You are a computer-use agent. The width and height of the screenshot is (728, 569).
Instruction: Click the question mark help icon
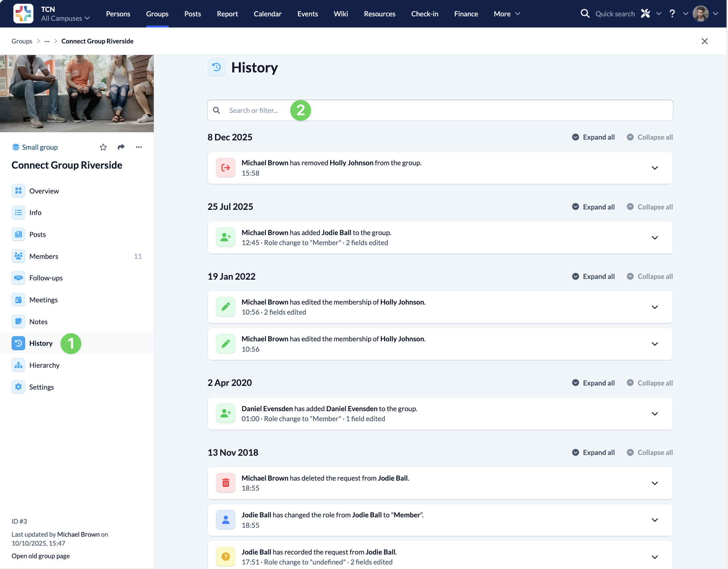coord(672,14)
